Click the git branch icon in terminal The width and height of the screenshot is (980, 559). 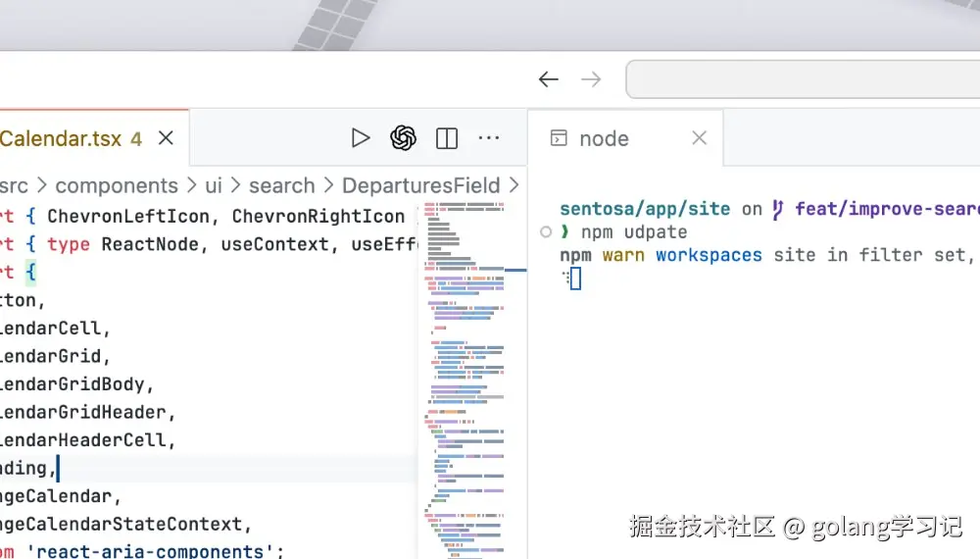click(777, 210)
